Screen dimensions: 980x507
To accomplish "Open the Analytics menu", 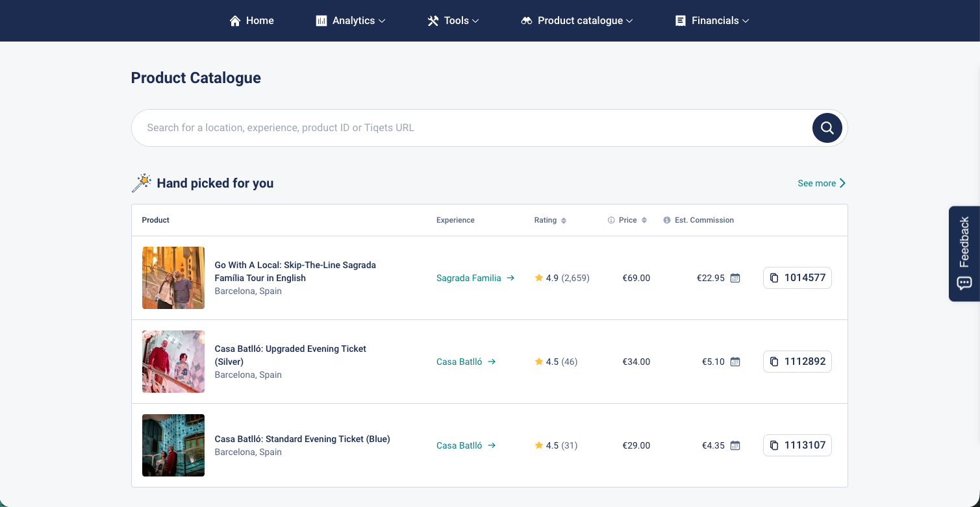I will [x=351, y=21].
